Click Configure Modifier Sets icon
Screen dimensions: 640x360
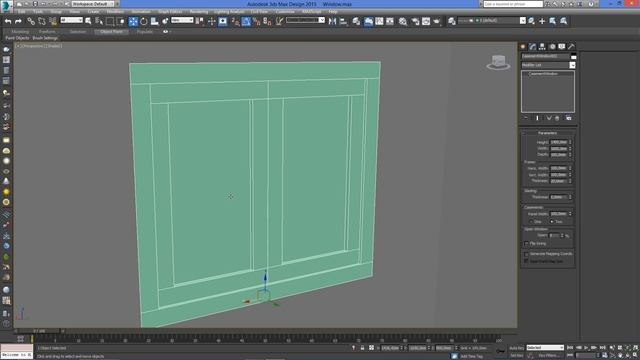pyautogui.click(x=569, y=118)
